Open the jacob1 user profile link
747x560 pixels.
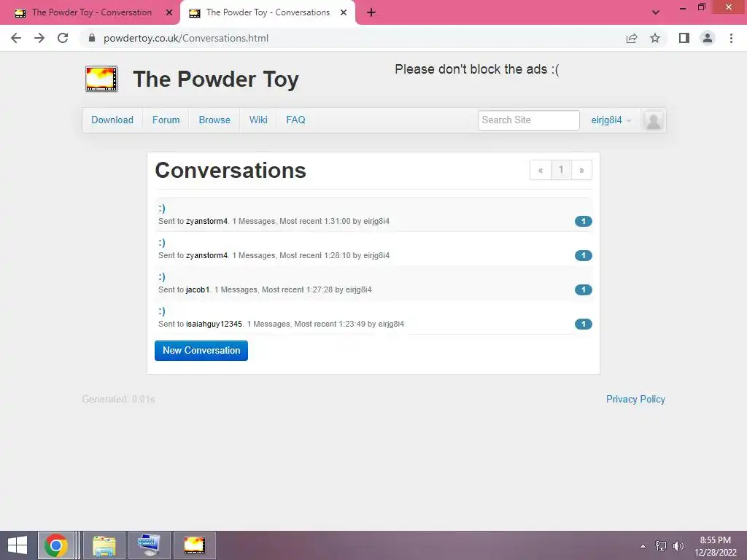pyautogui.click(x=198, y=289)
